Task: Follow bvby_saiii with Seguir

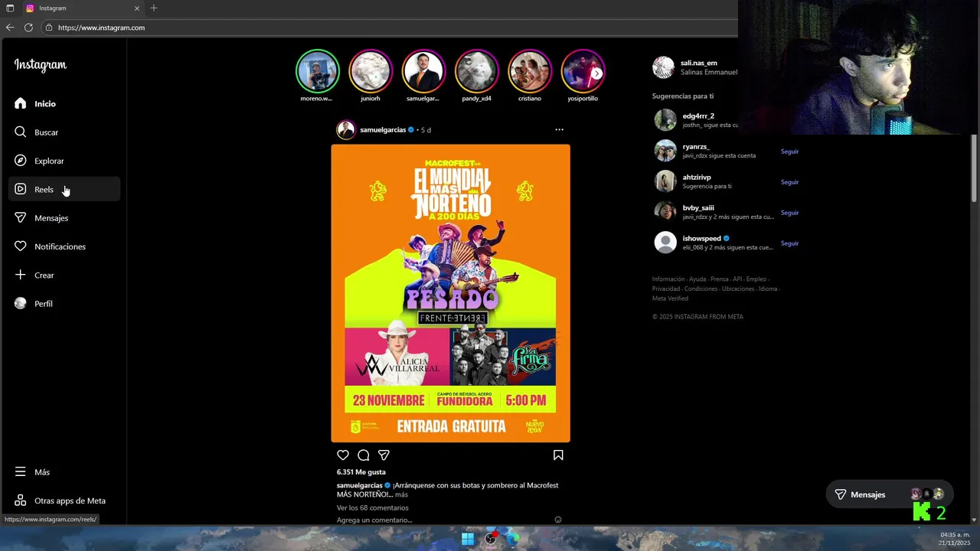Action: 789,213
